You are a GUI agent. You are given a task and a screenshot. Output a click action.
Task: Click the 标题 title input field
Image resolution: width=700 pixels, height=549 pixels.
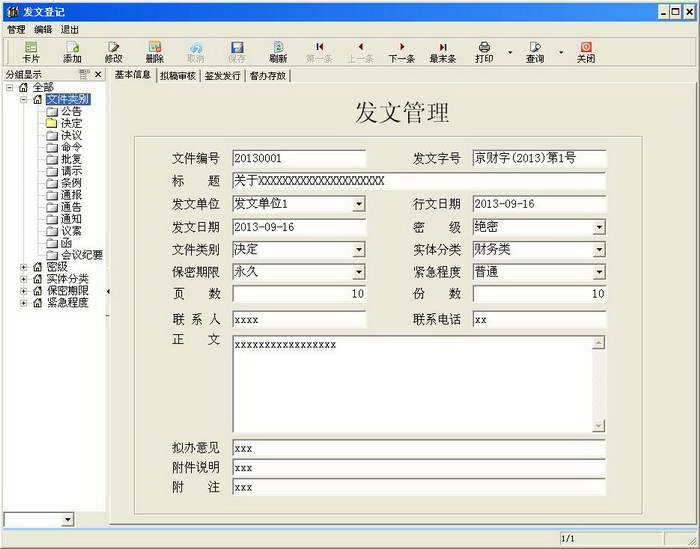pyautogui.click(x=419, y=181)
